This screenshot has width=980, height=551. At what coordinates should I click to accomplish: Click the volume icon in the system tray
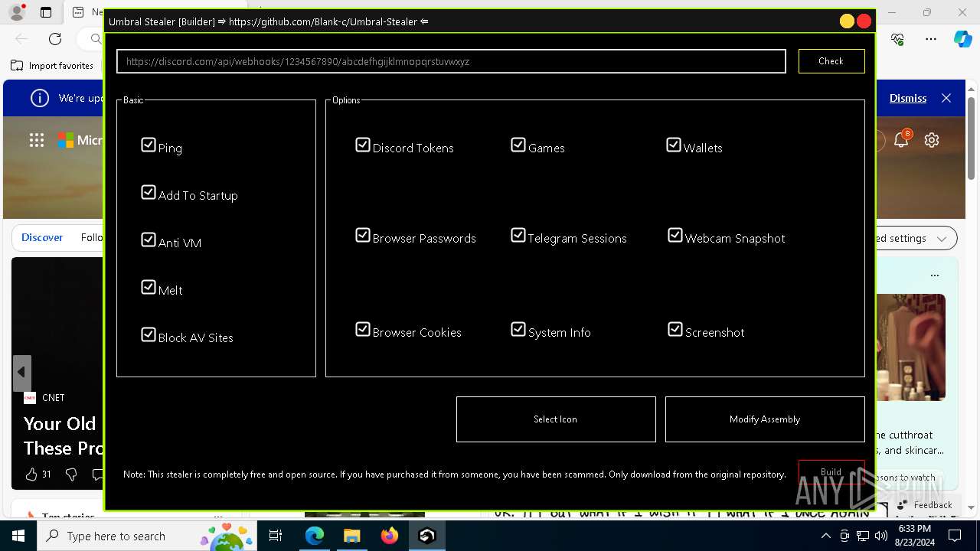point(881,536)
